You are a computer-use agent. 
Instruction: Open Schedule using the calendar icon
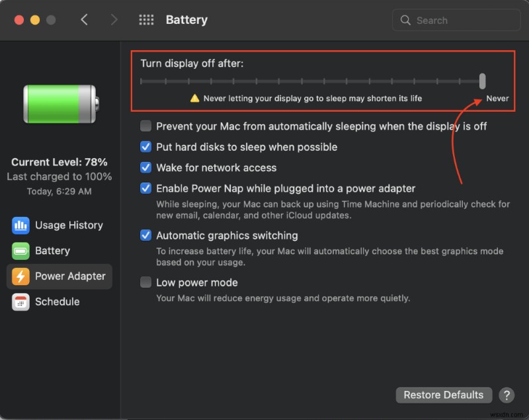pyautogui.click(x=20, y=302)
